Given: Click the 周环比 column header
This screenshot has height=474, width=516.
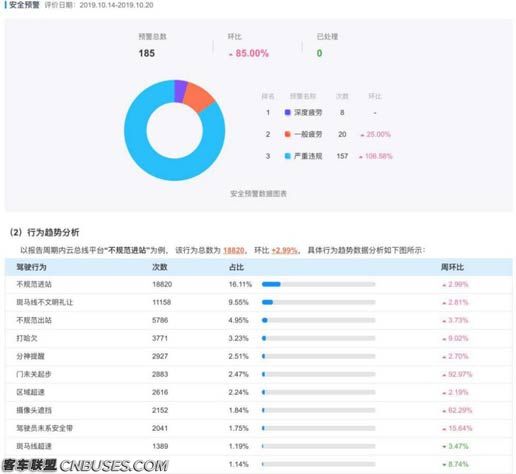Looking at the screenshot, I should 452,267.
